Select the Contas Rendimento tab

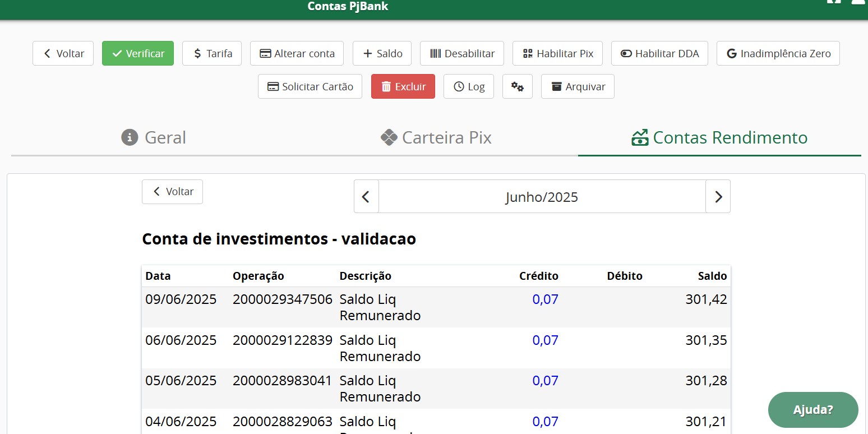click(x=719, y=137)
